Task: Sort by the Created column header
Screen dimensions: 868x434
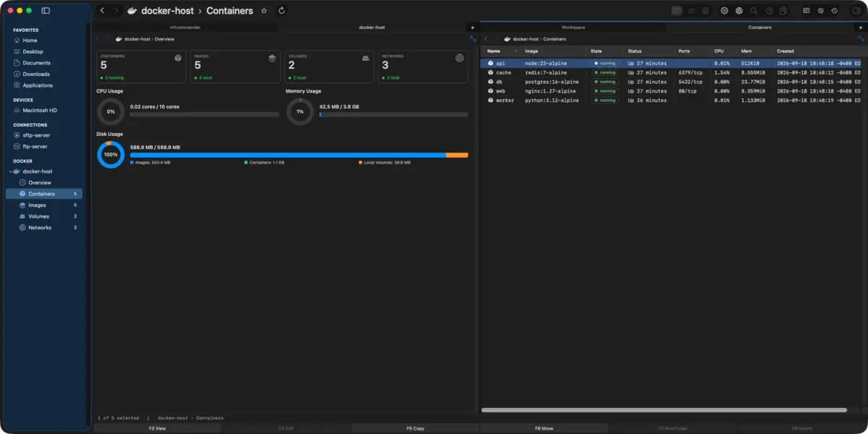Action: point(819,51)
